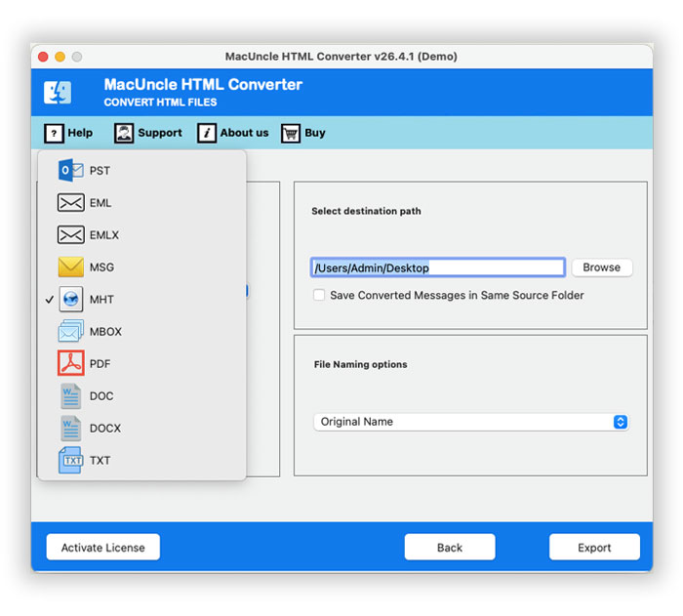Viewport: 683px width, 616px height.
Task: Select PDF output format
Action: [141, 363]
